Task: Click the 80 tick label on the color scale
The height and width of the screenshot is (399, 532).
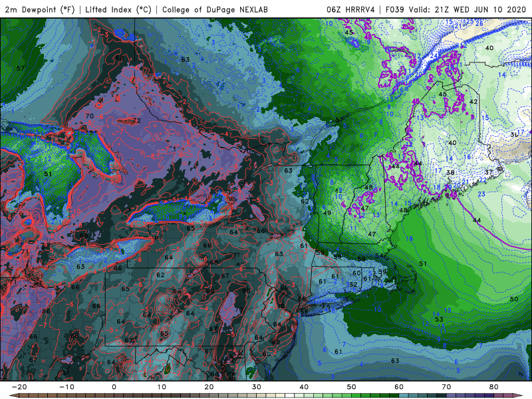Action: (x=494, y=387)
